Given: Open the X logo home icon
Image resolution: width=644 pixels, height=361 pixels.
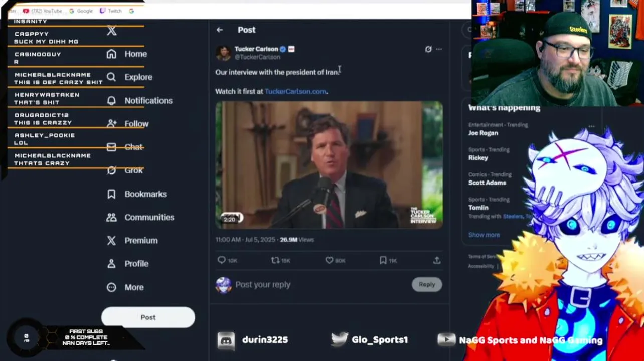Looking at the screenshot, I should (x=111, y=31).
